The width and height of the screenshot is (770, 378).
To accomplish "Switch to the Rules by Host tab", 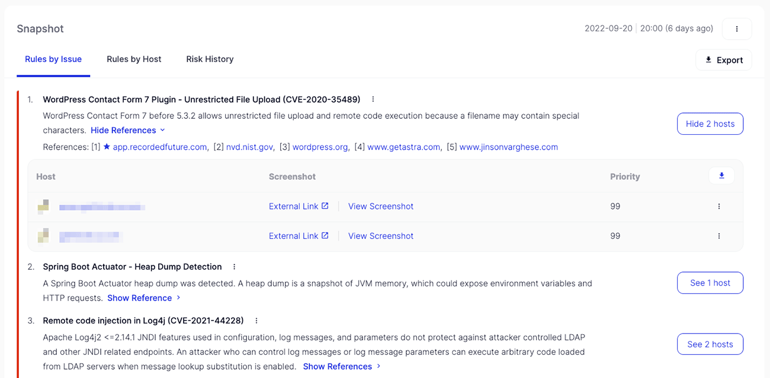I will click(x=134, y=59).
